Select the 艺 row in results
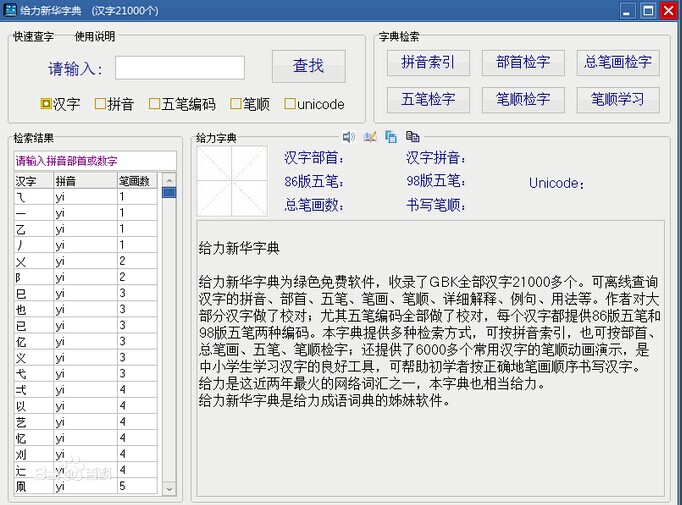 click(86, 422)
